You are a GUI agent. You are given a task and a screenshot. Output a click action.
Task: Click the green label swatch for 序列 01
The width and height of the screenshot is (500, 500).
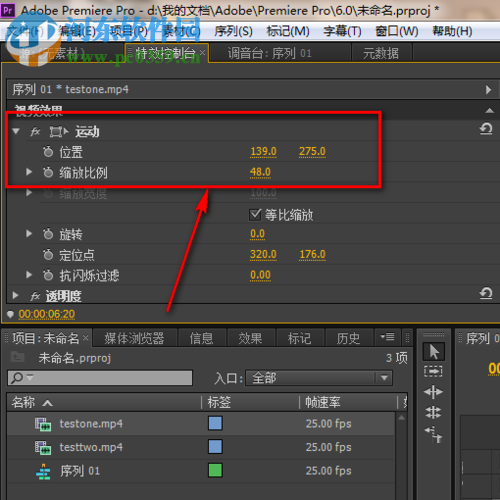[215, 471]
